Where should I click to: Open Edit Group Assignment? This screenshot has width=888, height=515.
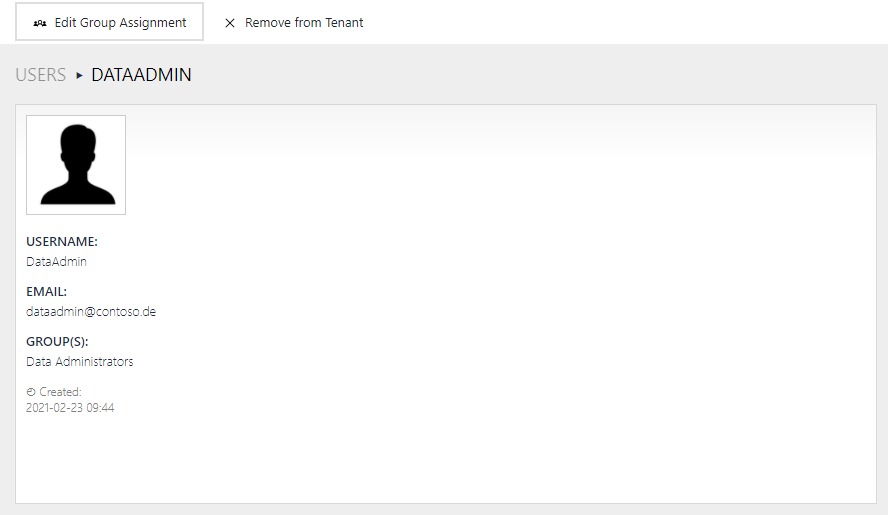click(x=109, y=22)
